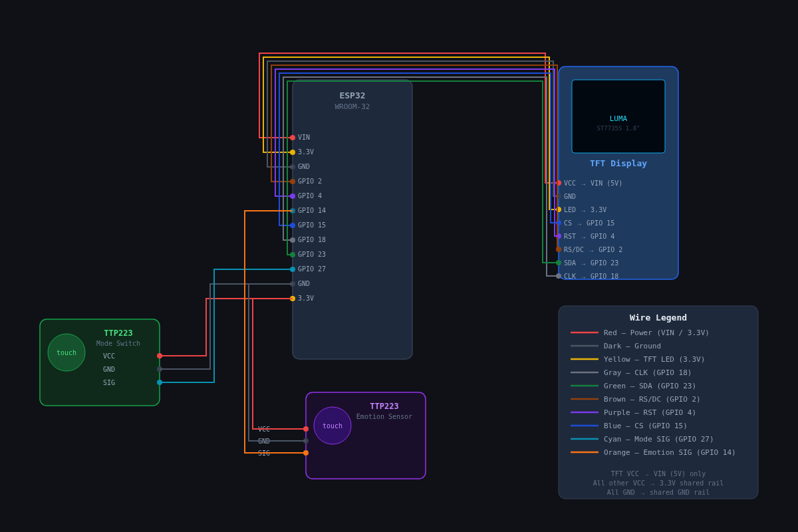
Task: Click the GPIO 2 pin label on ESP32
Action: (x=310, y=182)
